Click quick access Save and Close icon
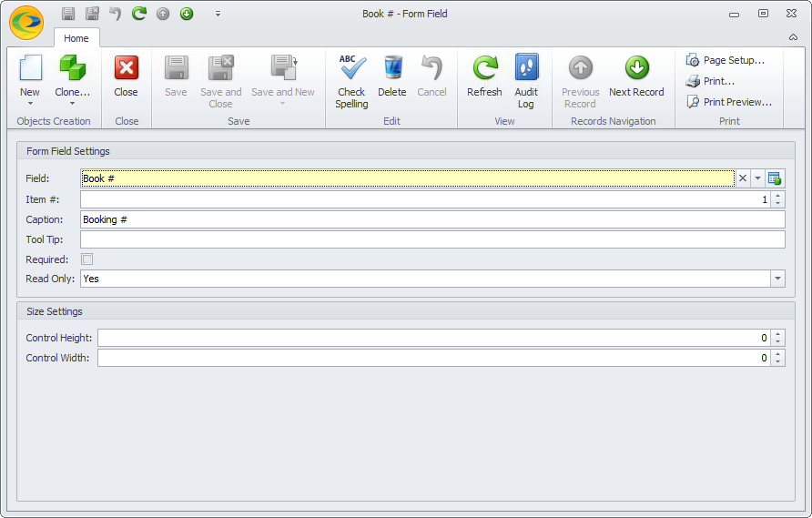 click(x=92, y=14)
